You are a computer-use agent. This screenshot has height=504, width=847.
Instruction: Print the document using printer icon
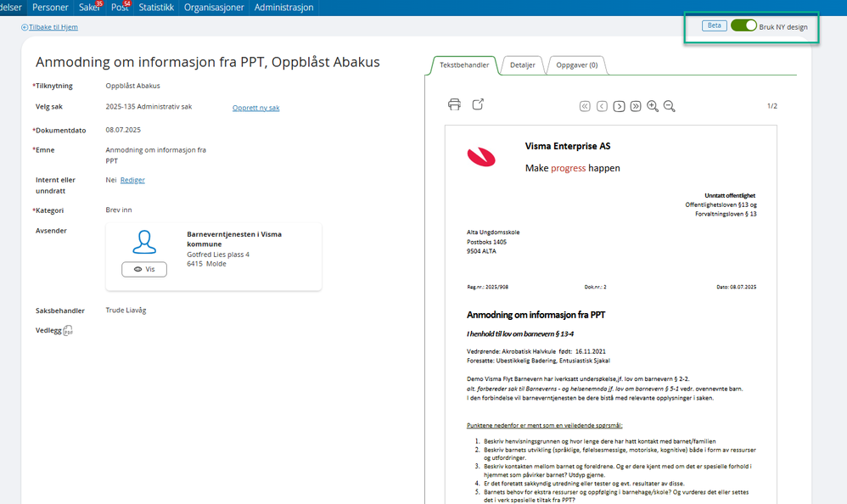coord(454,104)
